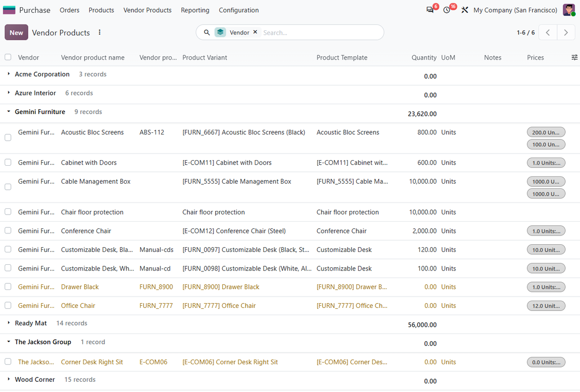
Task: Click the Manual-cd vendor code cell
Action: 155,269
